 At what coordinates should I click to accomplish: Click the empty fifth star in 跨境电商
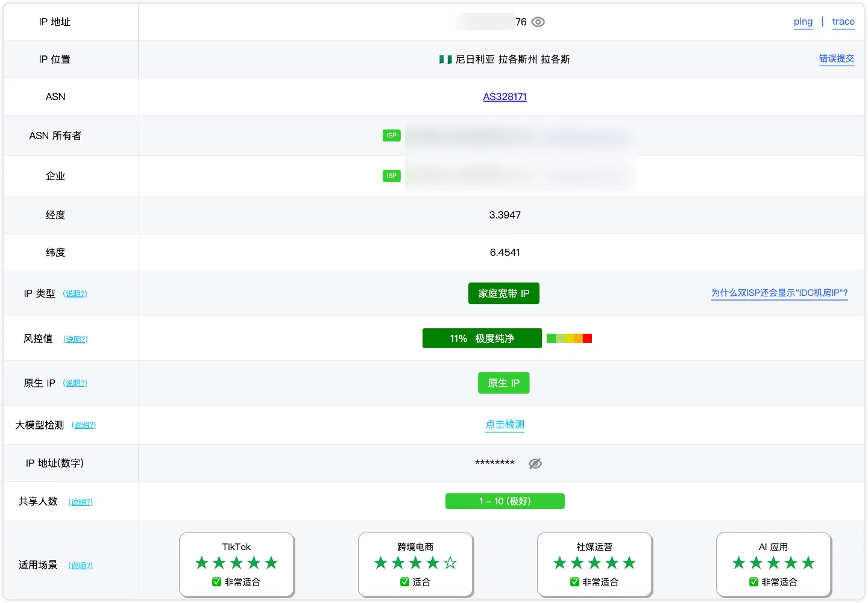point(450,563)
